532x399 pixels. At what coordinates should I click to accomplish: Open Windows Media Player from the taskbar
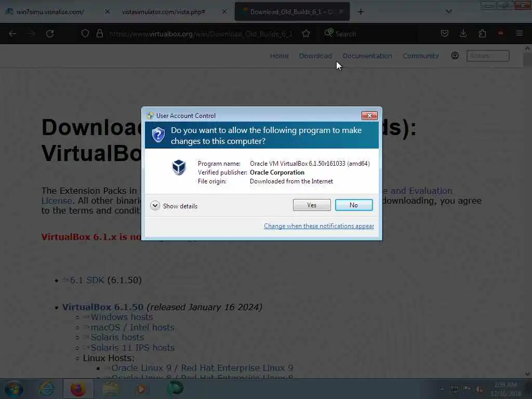tap(142, 389)
